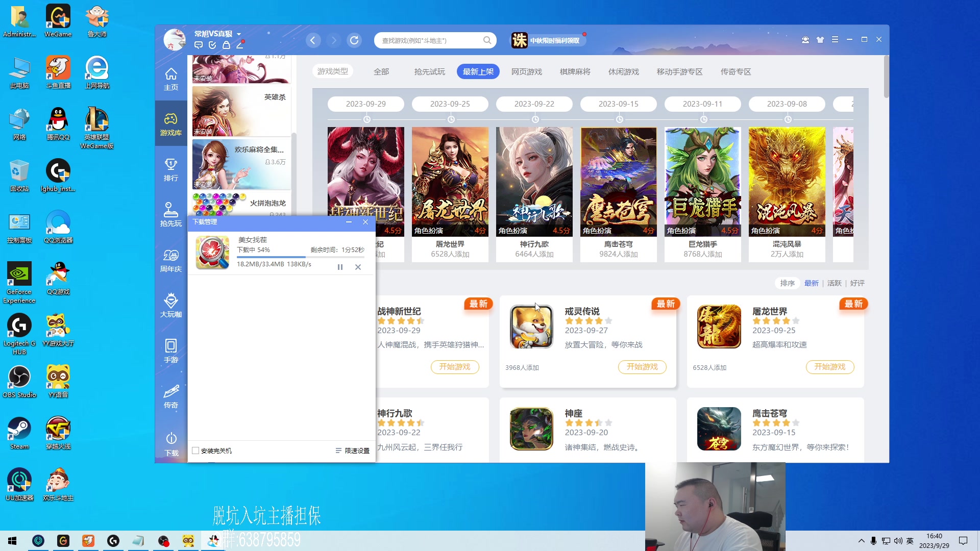This screenshot has height=551, width=980.
Task: Open the 主页 home sidebar icon
Action: (x=171, y=79)
